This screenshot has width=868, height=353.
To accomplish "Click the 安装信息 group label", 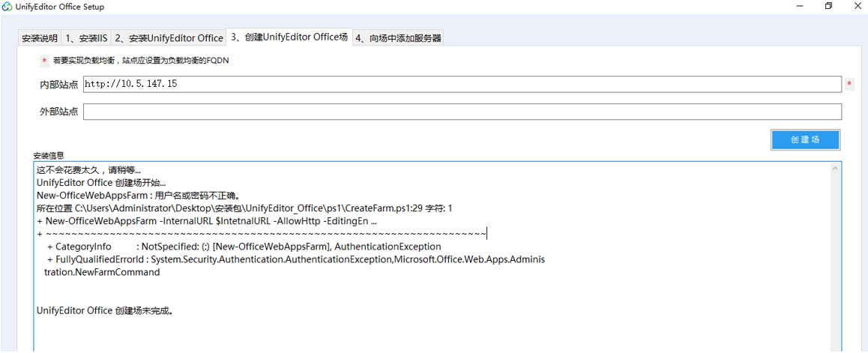I will (x=49, y=157).
